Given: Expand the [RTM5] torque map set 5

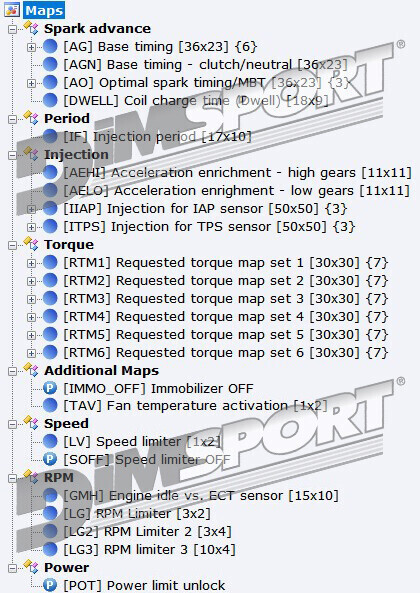Looking at the screenshot, I should click(31, 335).
